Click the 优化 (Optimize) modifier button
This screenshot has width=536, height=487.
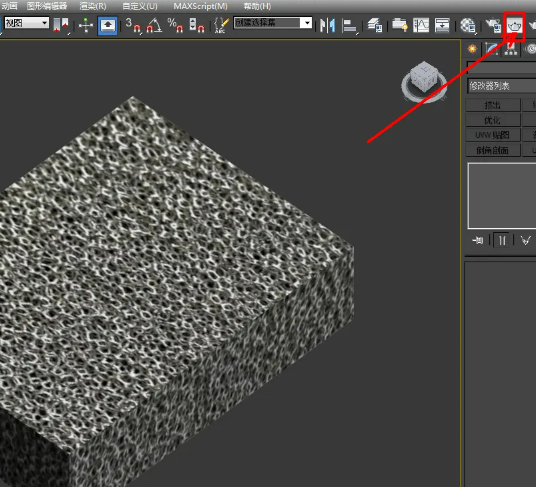[493, 120]
